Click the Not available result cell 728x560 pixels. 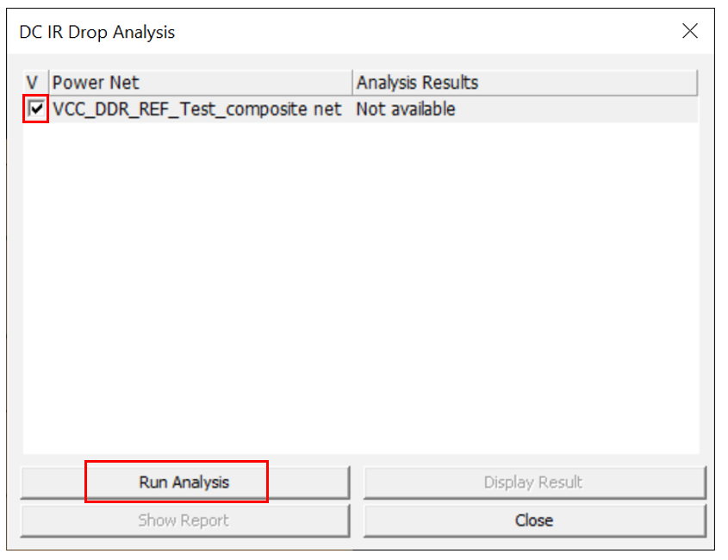point(405,109)
